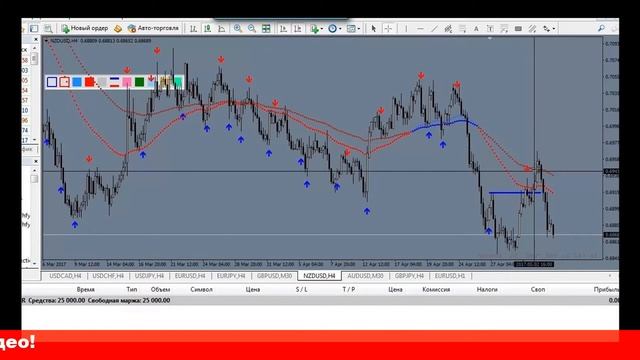The height and width of the screenshot is (360, 640).
Task: Select the equidistant channel tool
Action: click(448, 29)
